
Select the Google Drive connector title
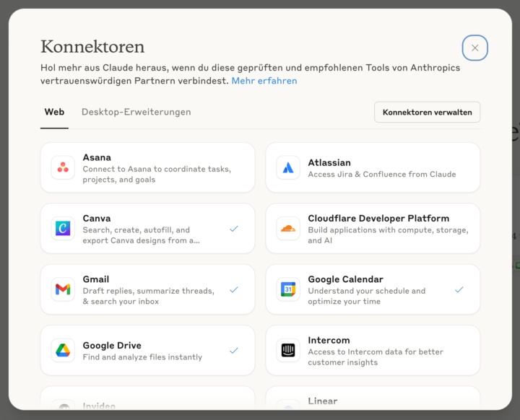(x=112, y=346)
